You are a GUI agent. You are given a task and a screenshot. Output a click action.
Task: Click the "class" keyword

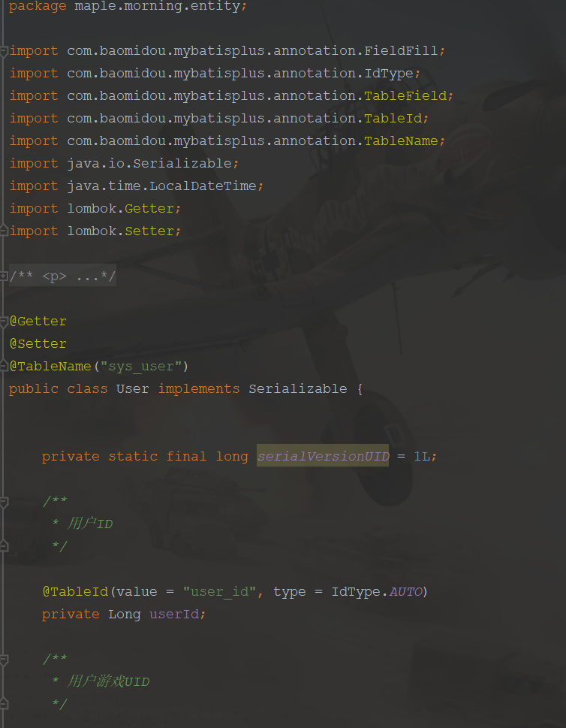(x=87, y=389)
